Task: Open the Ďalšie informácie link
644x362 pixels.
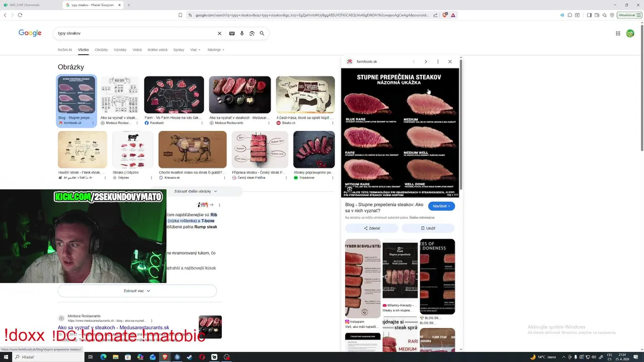Action: [x=422, y=218]
